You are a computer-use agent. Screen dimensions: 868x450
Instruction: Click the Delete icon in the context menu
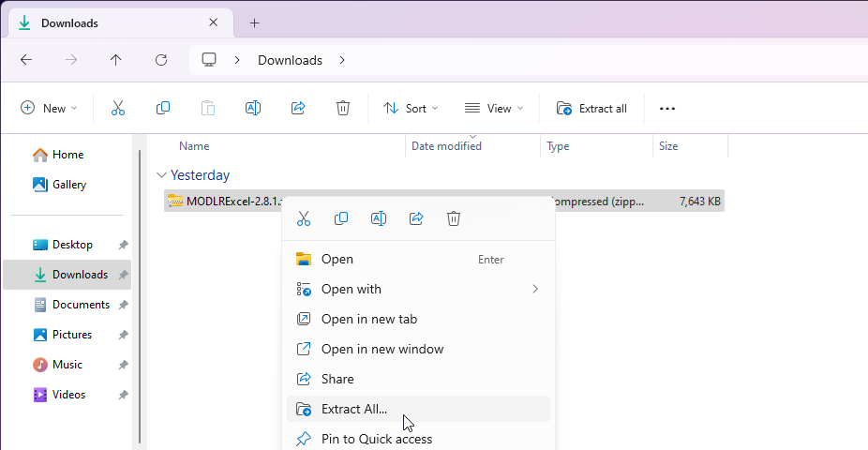click(x=454, y=218)
